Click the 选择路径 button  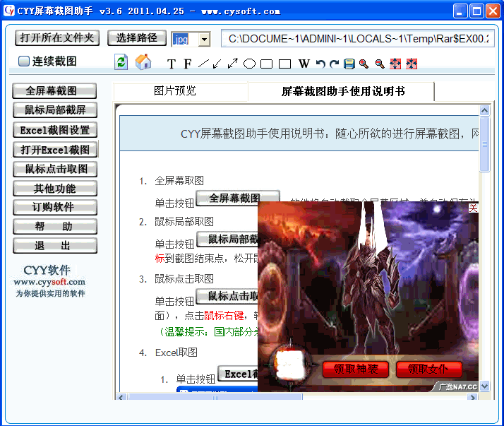point(137,38)
